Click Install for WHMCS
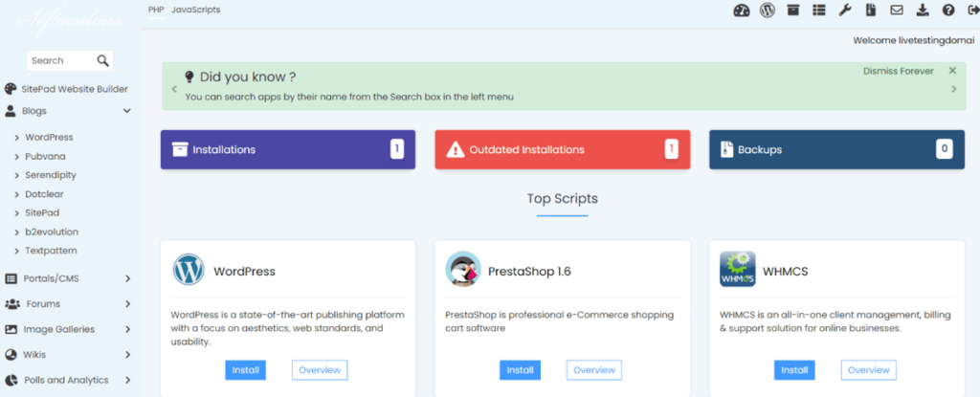 (794, 370)
